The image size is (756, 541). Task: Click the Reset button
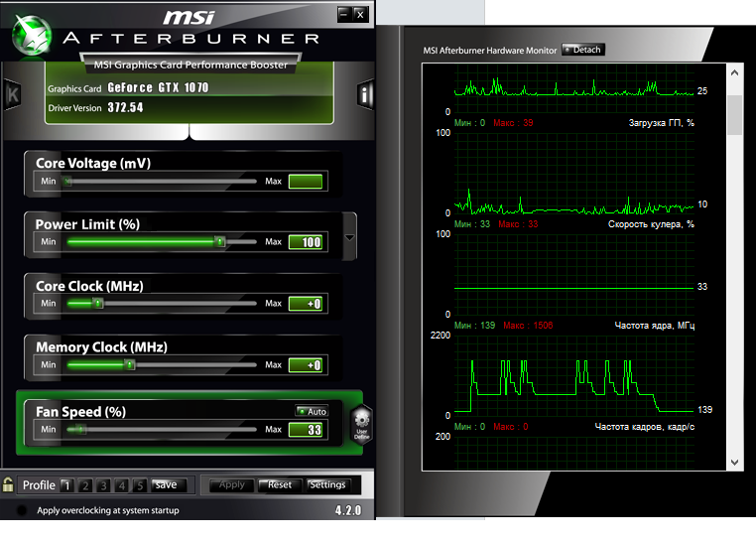coord(280,484)
